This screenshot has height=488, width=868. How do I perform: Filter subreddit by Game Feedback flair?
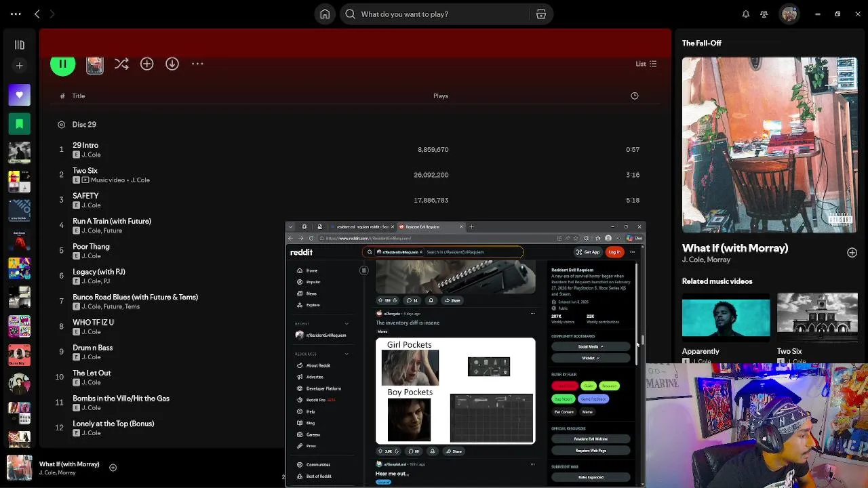(x=593, y=399)
